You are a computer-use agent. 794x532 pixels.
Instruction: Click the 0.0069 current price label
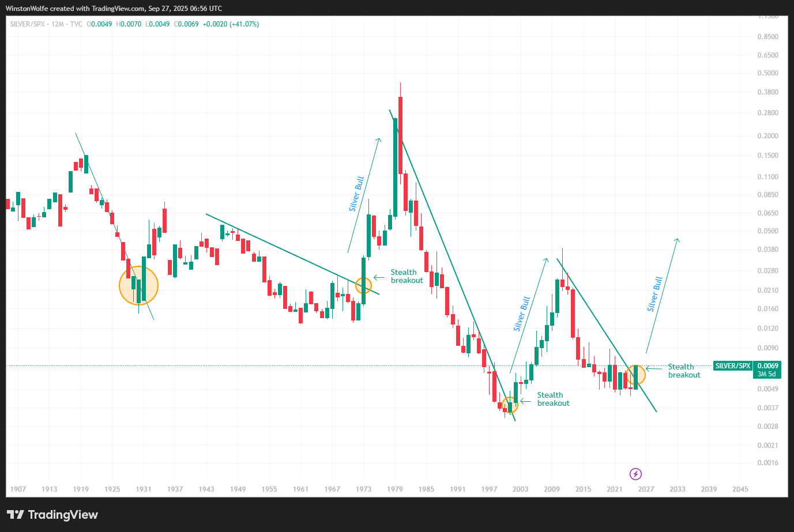(767, 366)
